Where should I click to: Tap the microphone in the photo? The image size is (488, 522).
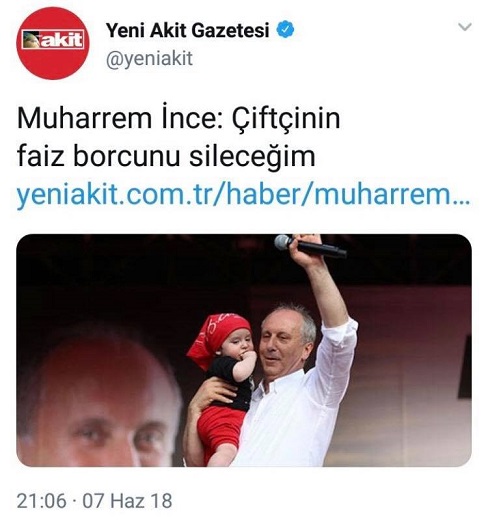tap(310, 246)
